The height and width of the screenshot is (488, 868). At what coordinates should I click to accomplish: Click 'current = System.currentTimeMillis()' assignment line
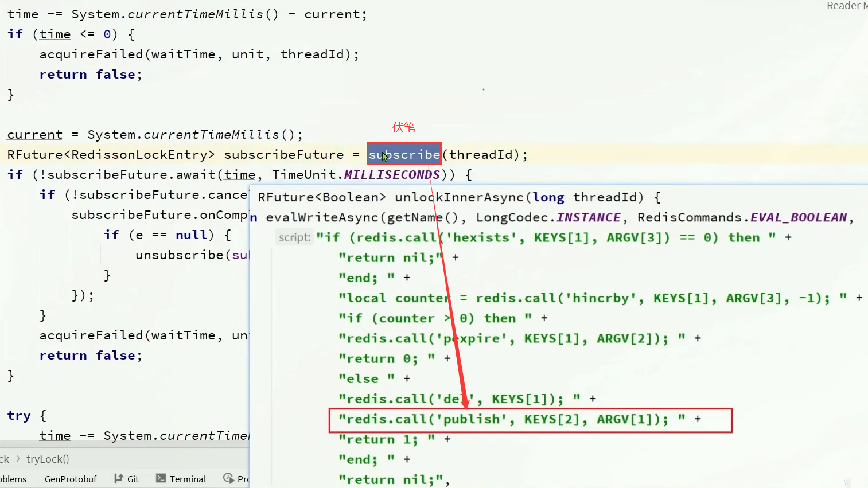pos(155,134)
